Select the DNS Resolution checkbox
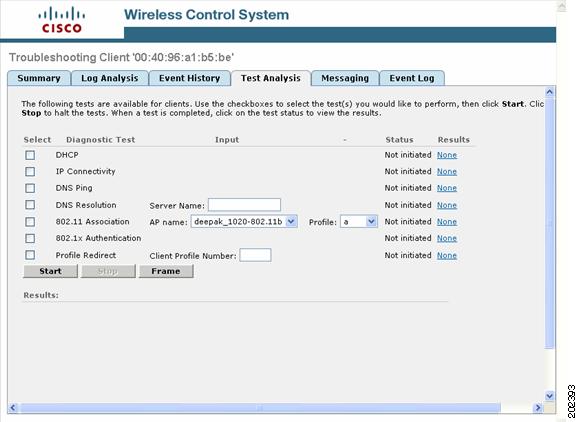The width and height of the screenshot is (578, 422). tap(30, 205)
